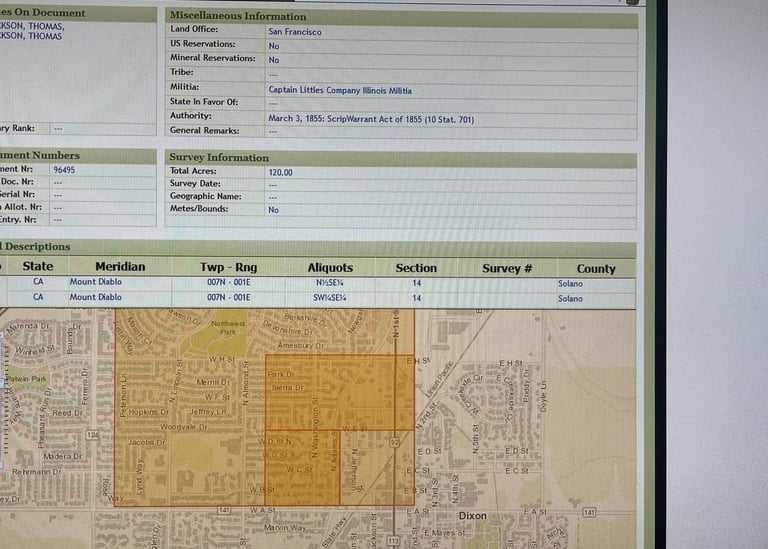Image resolution: width=768 pixels, height=549 pixels.
Task: Click the Rehrmann Dr street label
Action: coord(37,472)
